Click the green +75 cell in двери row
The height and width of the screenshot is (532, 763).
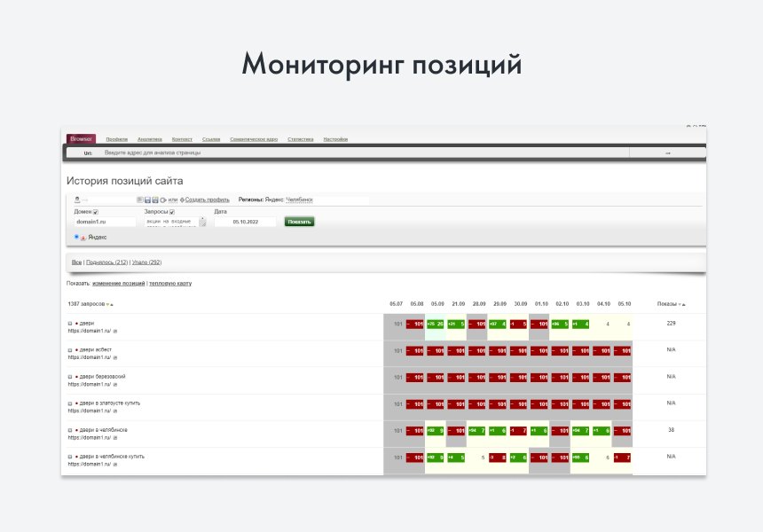[435, 324]
